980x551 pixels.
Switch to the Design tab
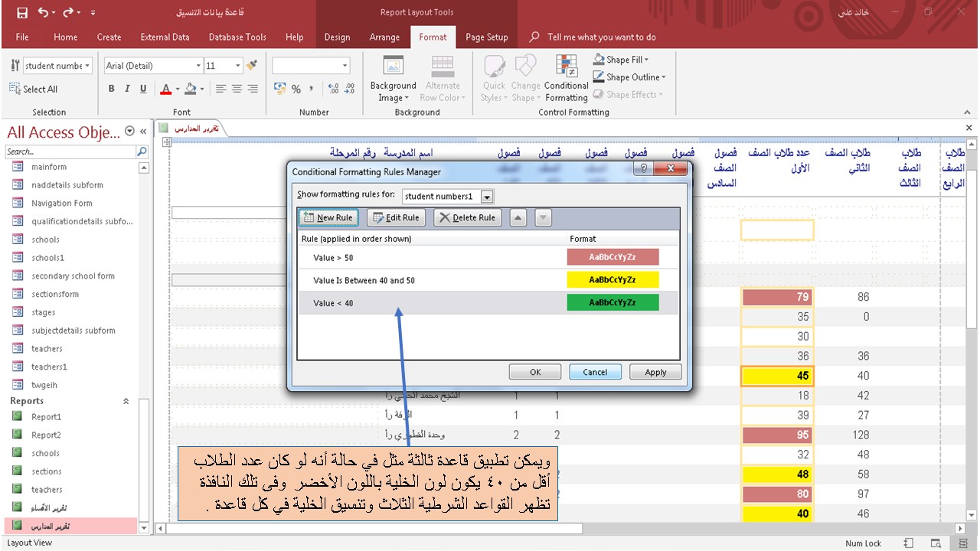click(337, 37)
